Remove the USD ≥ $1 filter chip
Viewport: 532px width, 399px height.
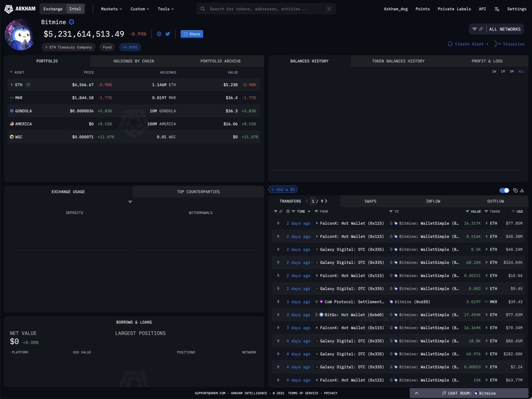click(x=272, y=189)
